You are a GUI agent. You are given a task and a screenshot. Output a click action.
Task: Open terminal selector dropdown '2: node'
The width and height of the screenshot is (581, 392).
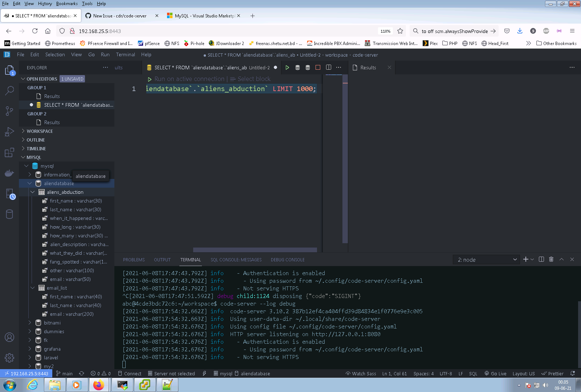pyautogui.click(x=487, y=260)
